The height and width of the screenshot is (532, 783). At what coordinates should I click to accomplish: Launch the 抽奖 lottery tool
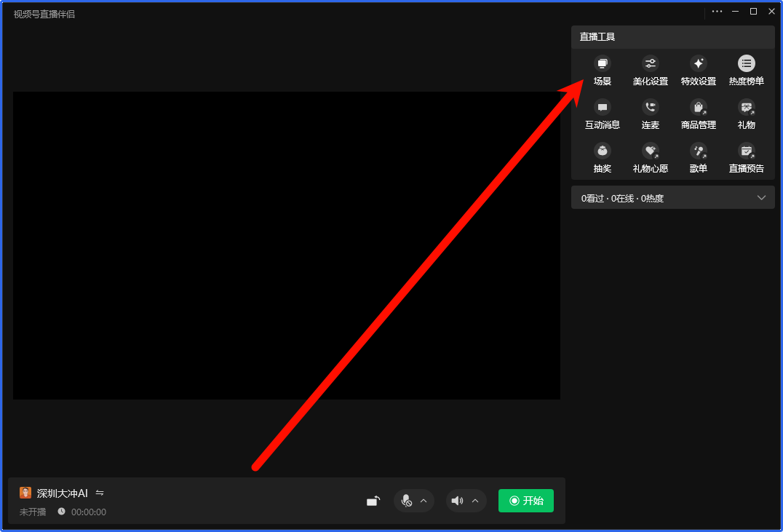602,156
